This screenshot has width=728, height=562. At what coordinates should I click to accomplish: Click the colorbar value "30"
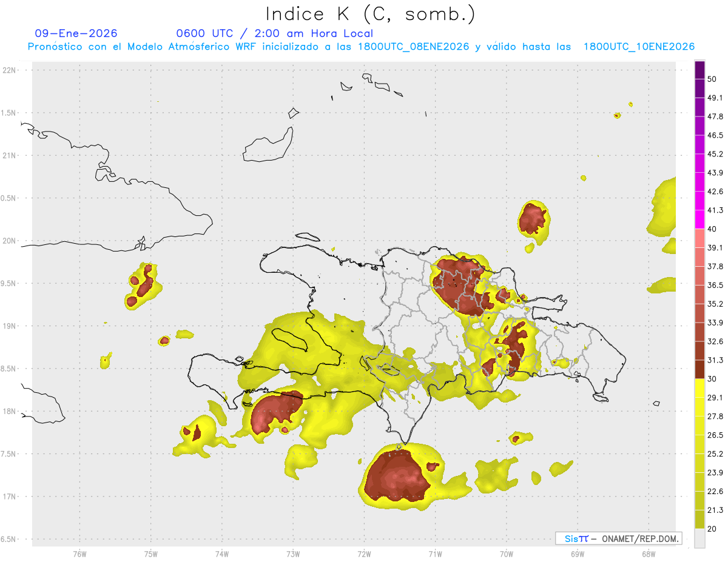coord(712,378)
